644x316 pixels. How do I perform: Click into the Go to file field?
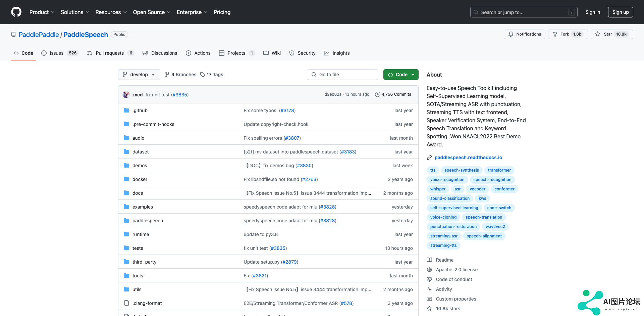342,75
